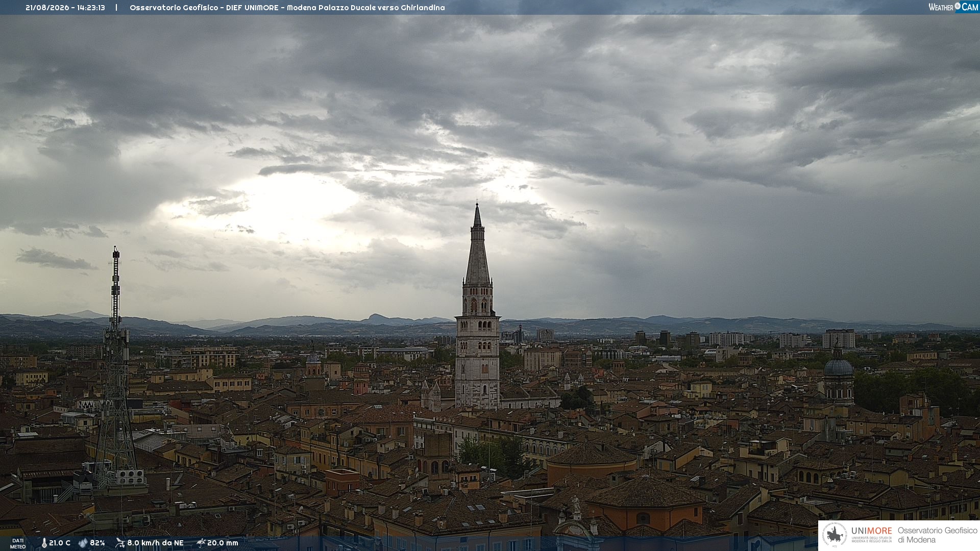980x551 pixels.
Task: Click the Ghirlandina bell tower spire
Action: (x=477, y=245)
